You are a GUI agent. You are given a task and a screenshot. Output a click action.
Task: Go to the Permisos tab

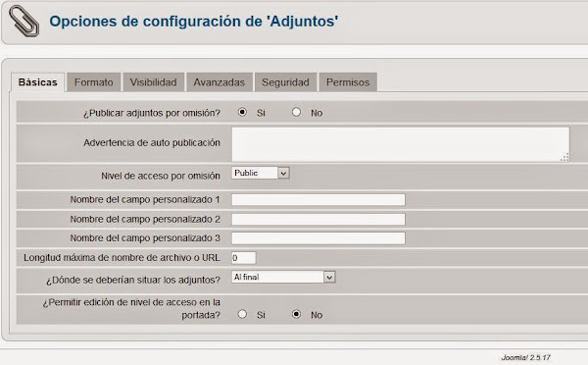[x=348, y=82]
